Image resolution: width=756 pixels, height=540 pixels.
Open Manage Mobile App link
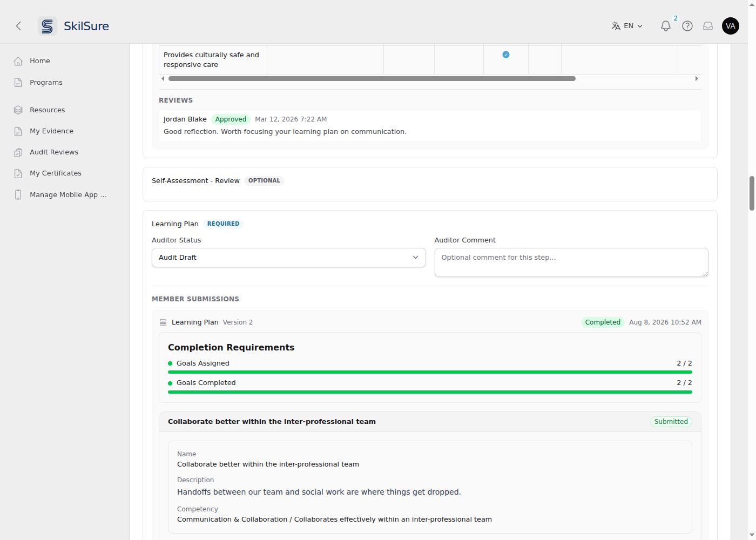point(68,195)
